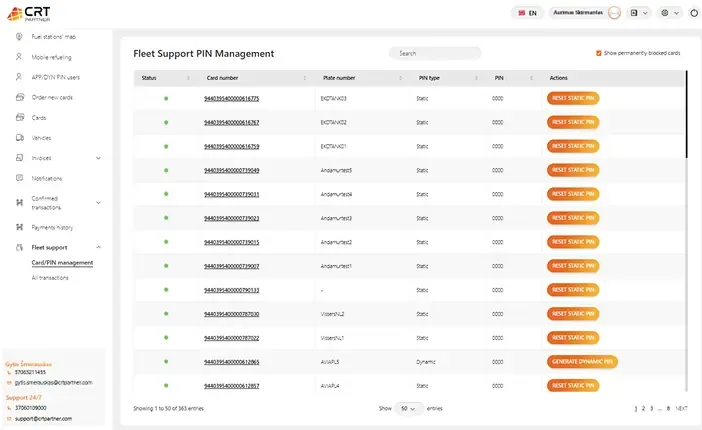Click the Search input field
The image size is (702, 430).
430,53
